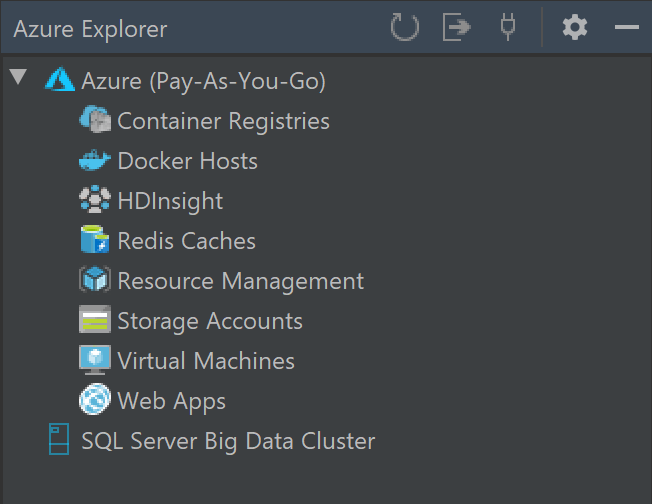
Task: Hide the Azure Explorer panel with the minimize dash
Action: (x=627, y=27)
